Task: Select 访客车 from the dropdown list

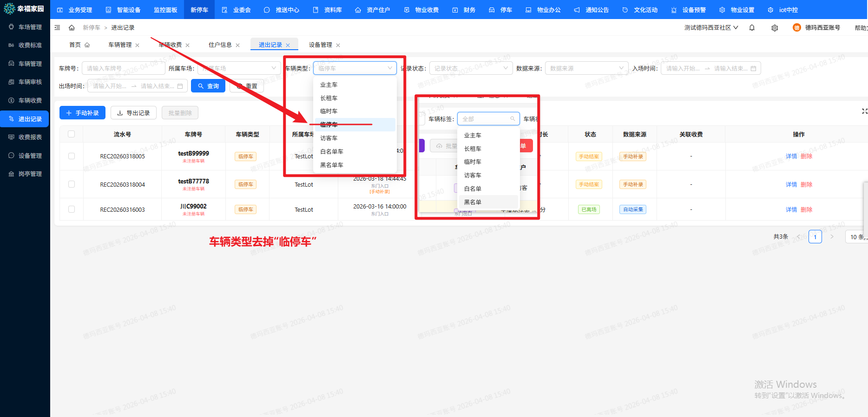Action: (x=329, y=138)
